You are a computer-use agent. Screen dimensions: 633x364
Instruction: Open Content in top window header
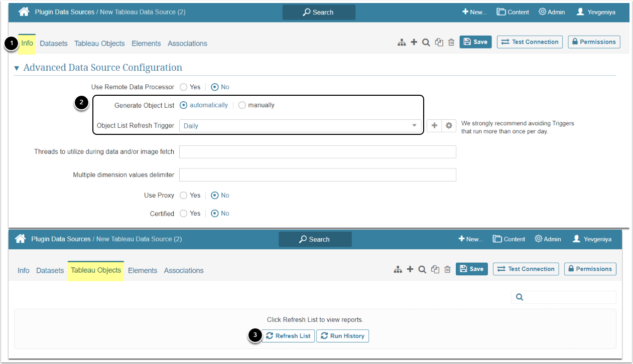(x=513, y=12)
